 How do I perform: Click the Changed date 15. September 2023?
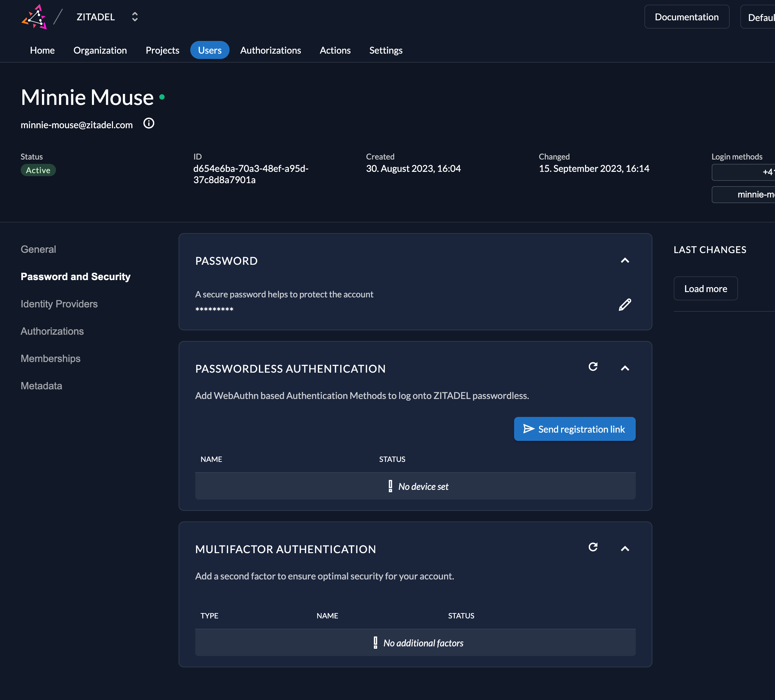point(594,168)
